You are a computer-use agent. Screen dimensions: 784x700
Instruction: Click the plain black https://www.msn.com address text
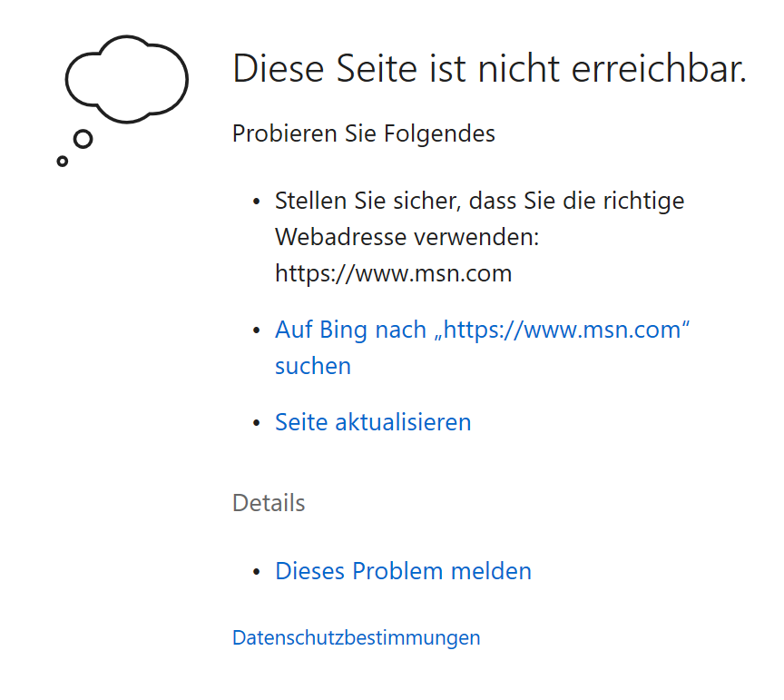pyautogui.click(x=394, y=273)
